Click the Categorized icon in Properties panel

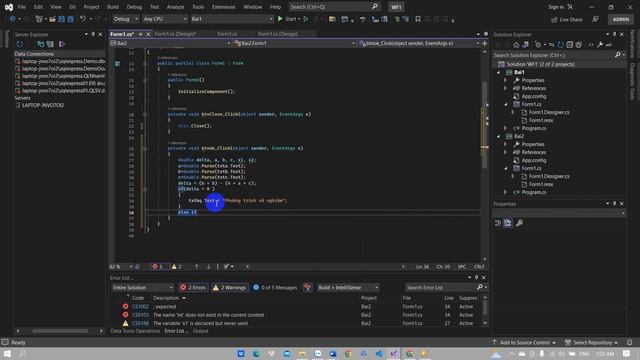coord(498,223)
